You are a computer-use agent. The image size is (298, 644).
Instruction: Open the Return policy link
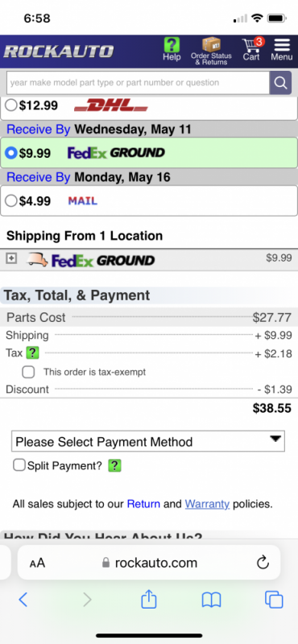point(143,504)
